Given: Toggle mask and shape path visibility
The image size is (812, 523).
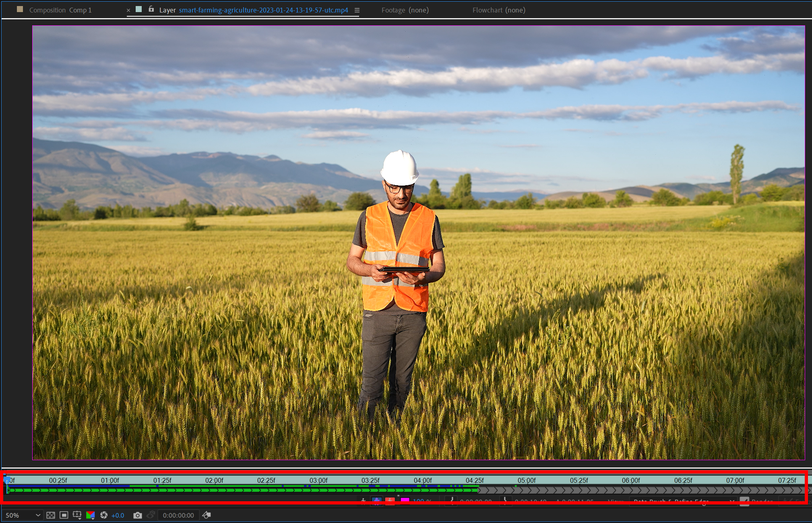Looking at the screenshot, I should click(x=64, y=515).
